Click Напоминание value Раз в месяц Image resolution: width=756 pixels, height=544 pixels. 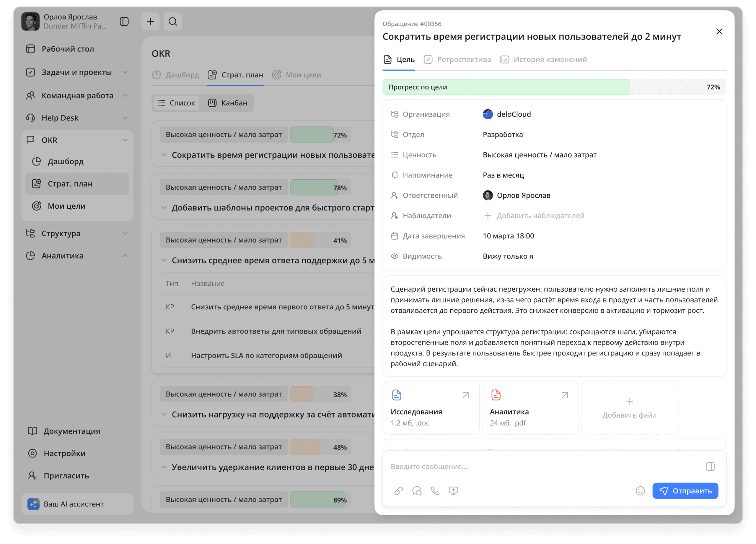pyautogui.click(x=503, y=175)
